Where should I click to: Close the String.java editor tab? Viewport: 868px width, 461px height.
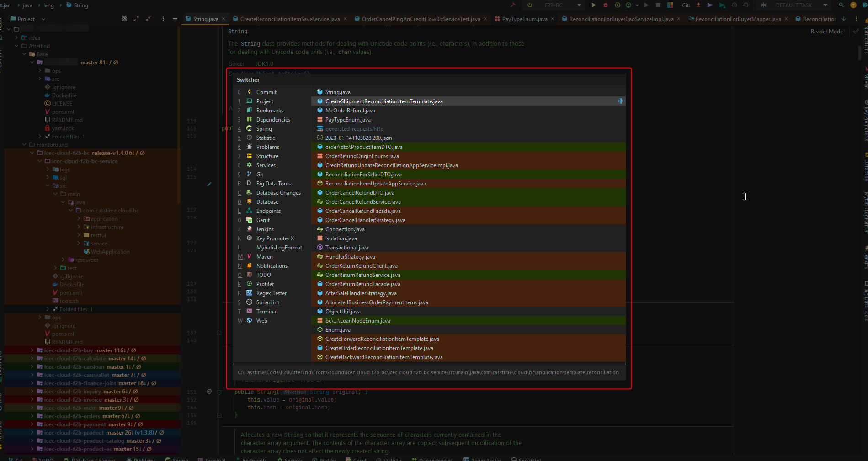224,19
